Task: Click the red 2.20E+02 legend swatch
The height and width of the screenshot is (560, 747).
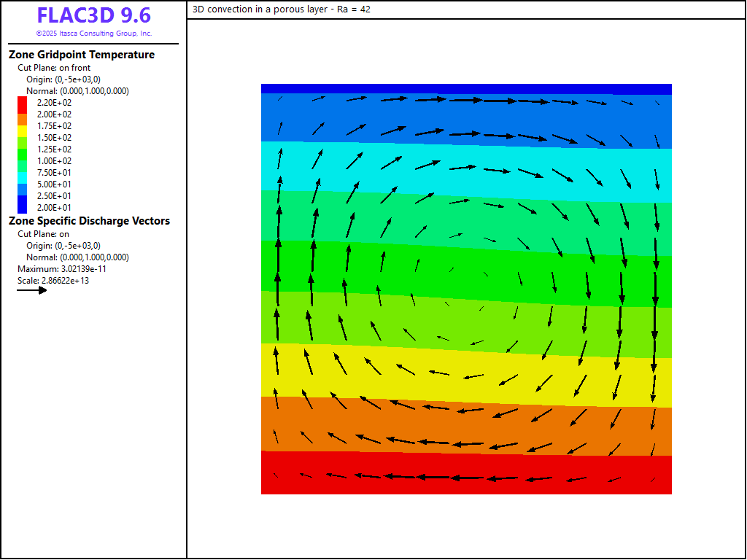Action: [x=22, y=103]
